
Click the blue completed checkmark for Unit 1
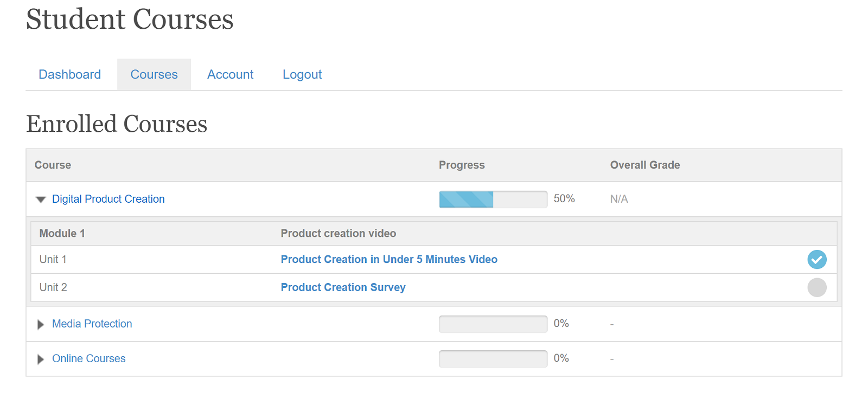816,260
